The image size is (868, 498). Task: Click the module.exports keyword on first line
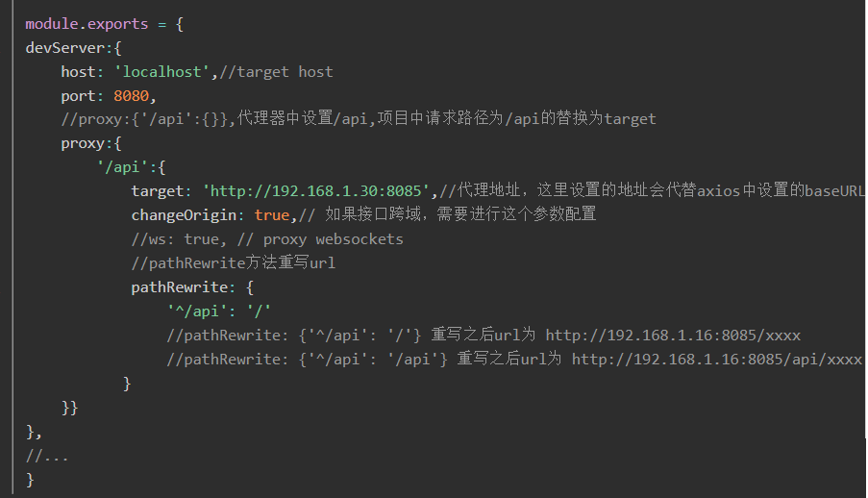87,24
